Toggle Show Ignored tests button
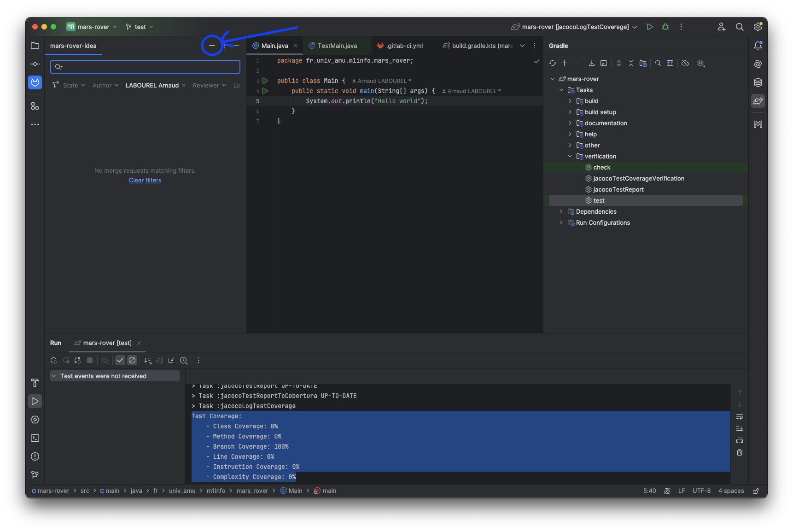The image size is (793, 532). click(x=132, y=360)
